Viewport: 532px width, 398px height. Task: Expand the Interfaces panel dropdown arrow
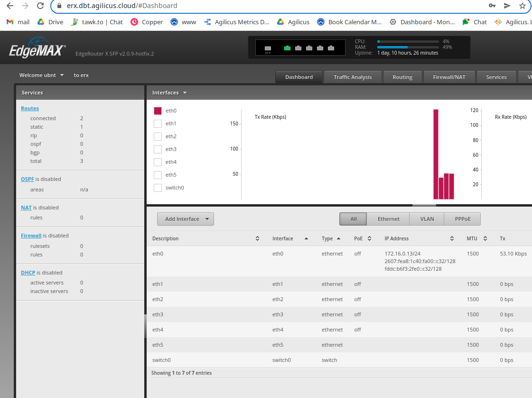pyautogui.click(x=185, y=93)
